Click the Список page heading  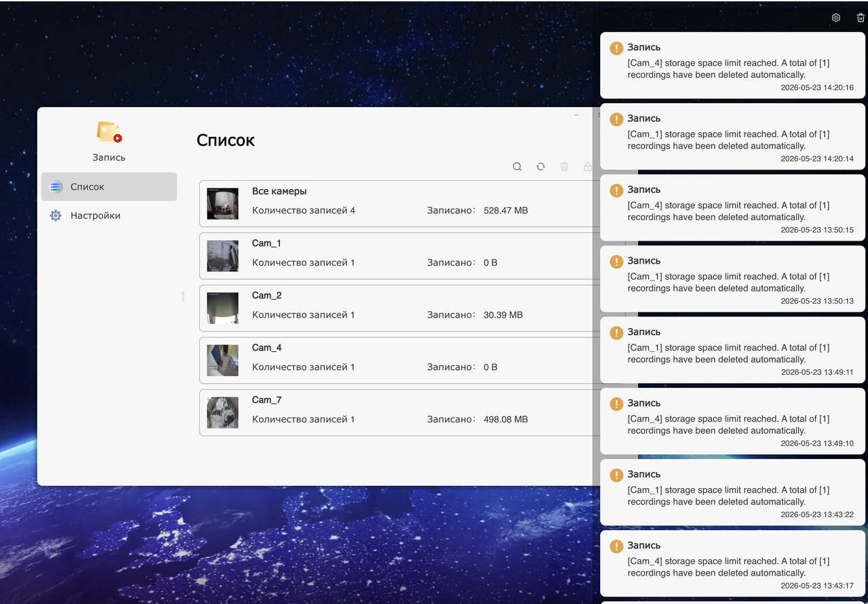click(x=226, y=140)
